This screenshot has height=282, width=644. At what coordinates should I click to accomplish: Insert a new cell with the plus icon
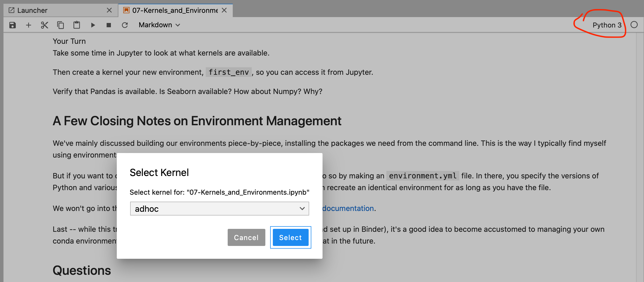coord(29,25)
